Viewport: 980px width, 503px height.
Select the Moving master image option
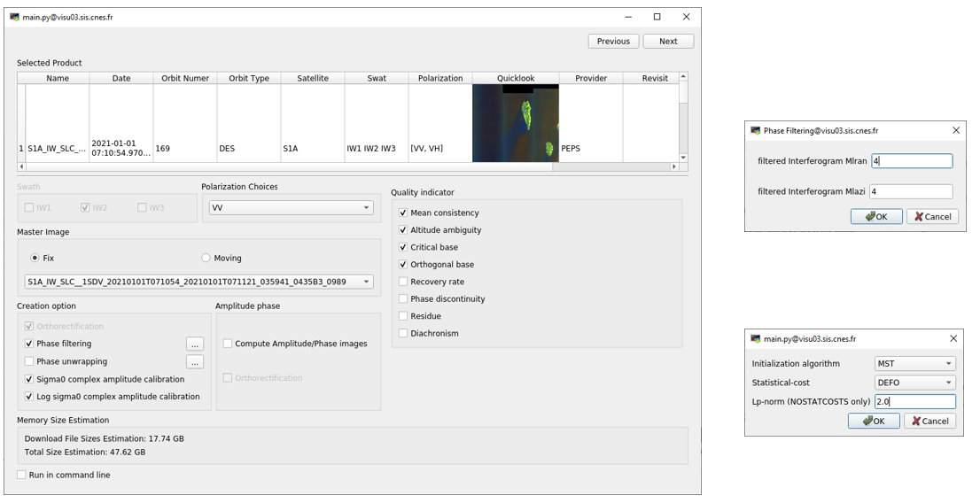tap(206, 258)
